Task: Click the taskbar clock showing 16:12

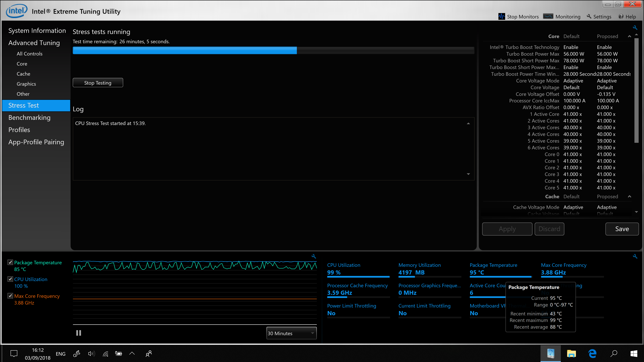Action: click(38, 350)
